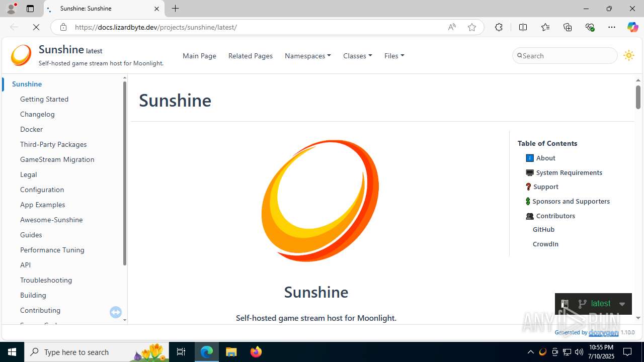Open Configuration in sidebar
The width and height of the screenshot is (644, 362).
[42, 190]
